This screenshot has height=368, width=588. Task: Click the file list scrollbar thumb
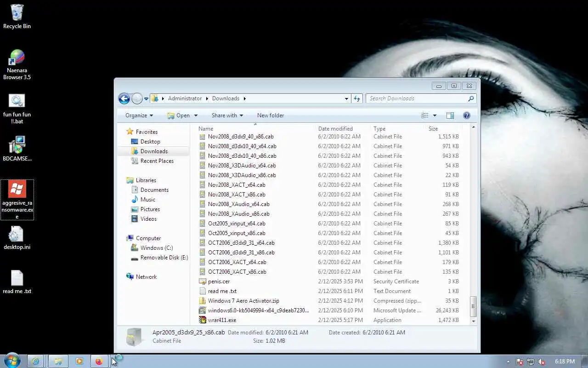coord(474,307)
